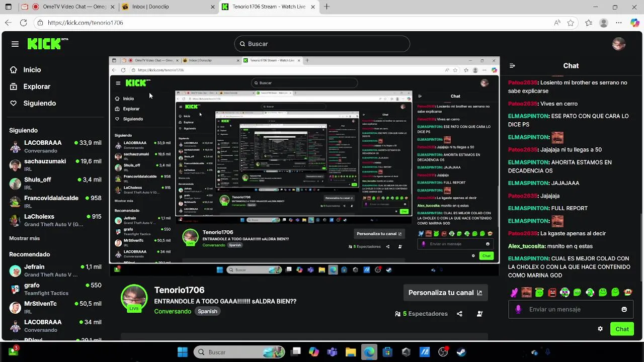Open the browser three-dots settings menu
Screen dimensions: 644x362
tap(619, 23)
